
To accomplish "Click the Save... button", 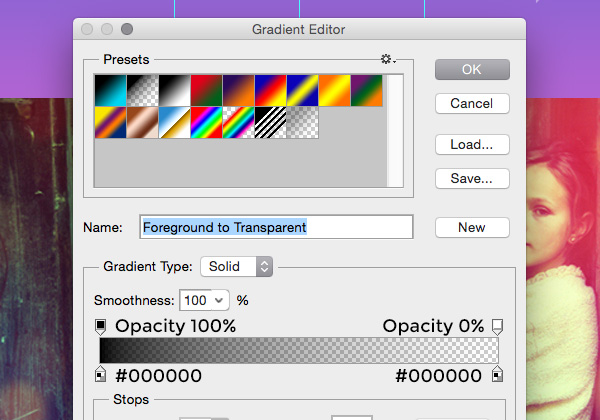I will [472, 178].
